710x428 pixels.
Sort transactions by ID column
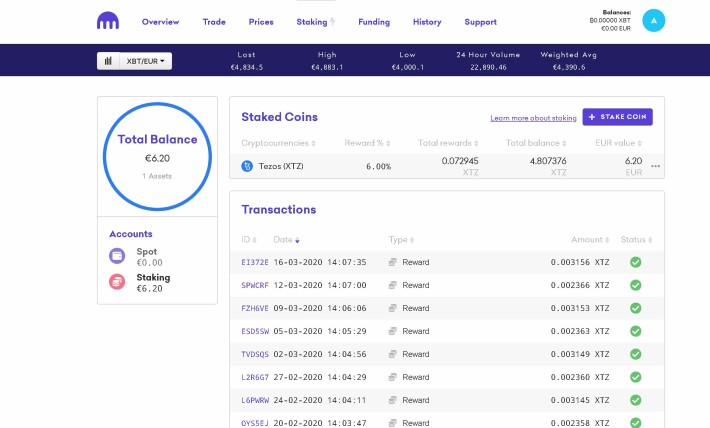coord(249,240)
